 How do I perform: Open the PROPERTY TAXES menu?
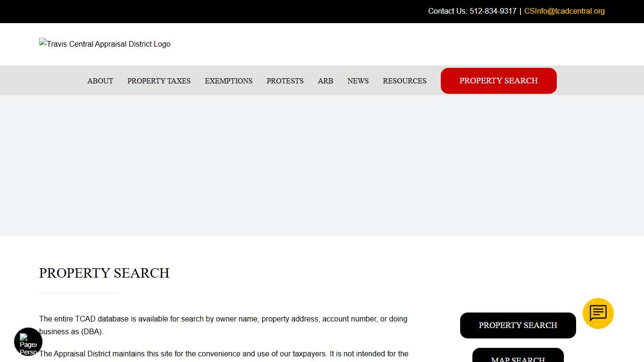pyautogui.click(x=159, y=81)
